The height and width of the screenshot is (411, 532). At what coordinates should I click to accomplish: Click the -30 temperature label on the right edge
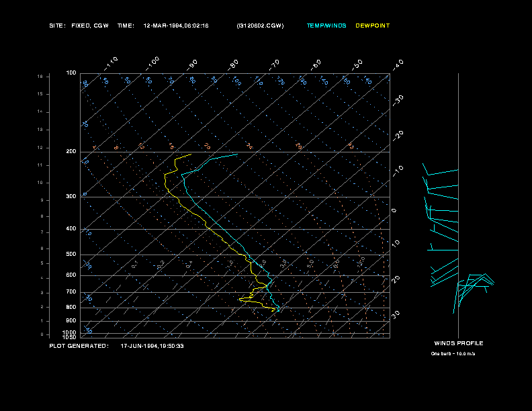tap(398, 101)
